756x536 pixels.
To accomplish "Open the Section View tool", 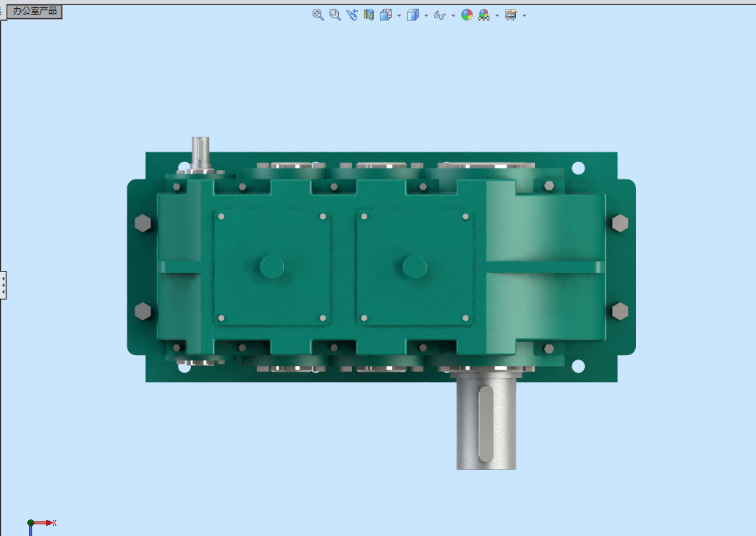I will pos(369,15).
